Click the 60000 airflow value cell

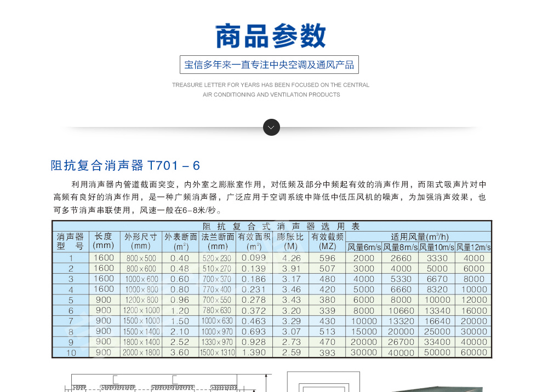coord(474,353)
